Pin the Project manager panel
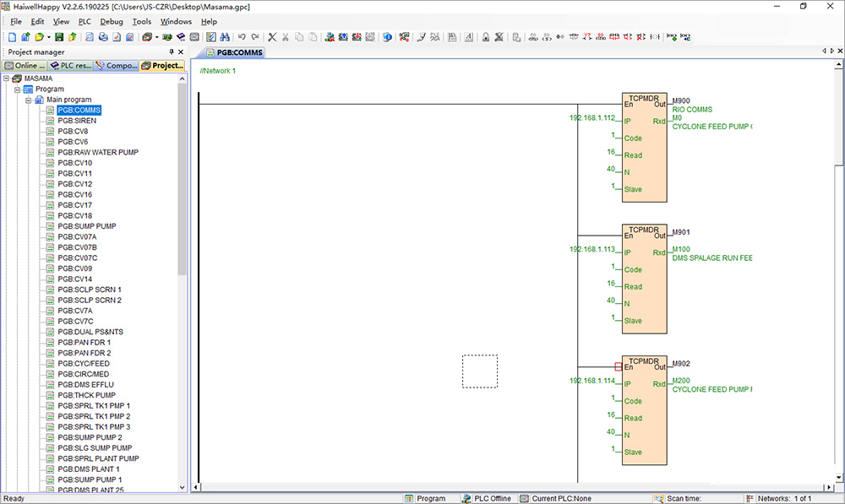The image size is (845, 504). [172, 51]
